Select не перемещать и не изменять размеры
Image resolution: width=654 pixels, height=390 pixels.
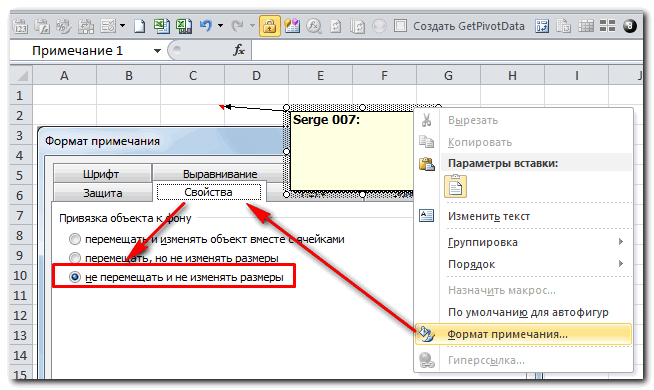[176, 277]
